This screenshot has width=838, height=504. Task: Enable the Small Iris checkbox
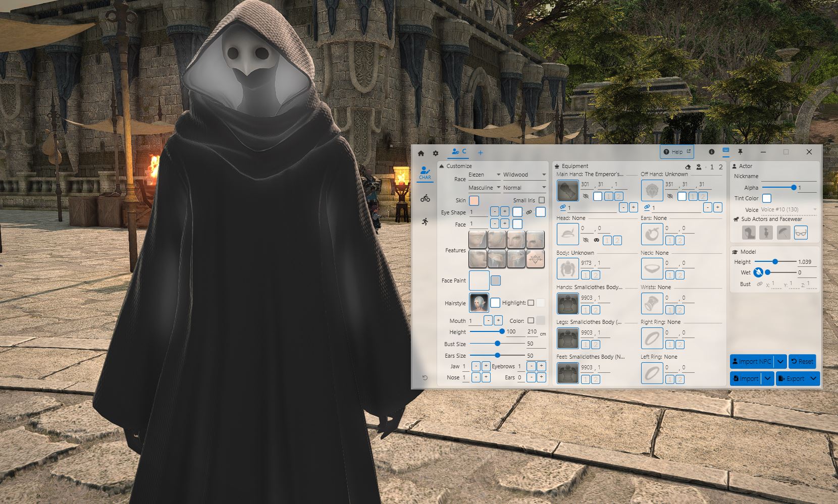542,200
